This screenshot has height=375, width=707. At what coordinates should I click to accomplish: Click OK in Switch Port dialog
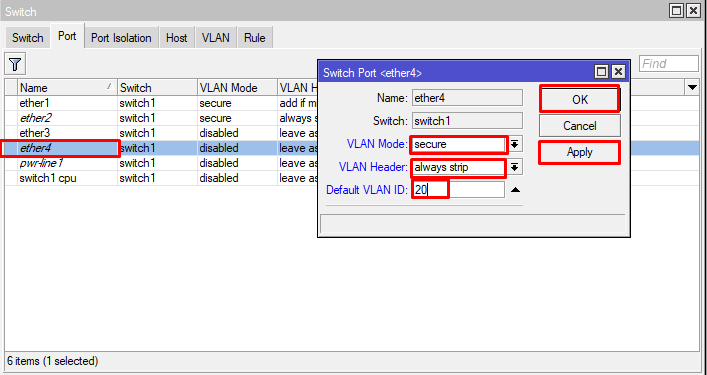(x=579, y=99)
